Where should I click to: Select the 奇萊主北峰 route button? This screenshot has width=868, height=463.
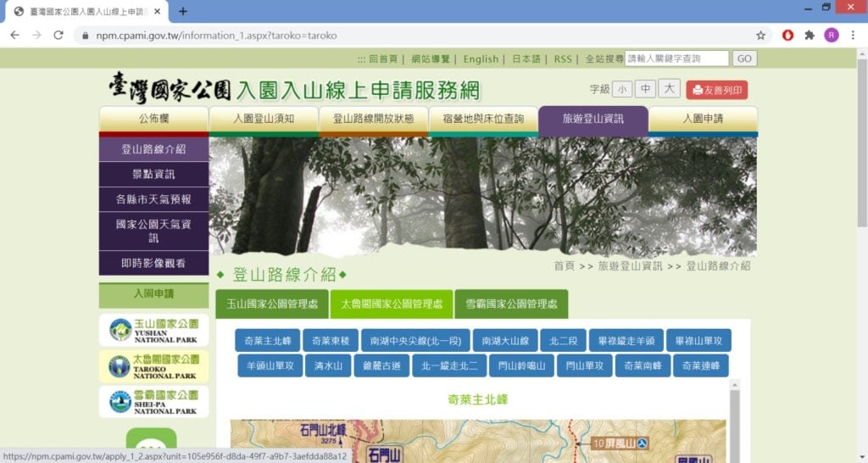click(267, 341)
